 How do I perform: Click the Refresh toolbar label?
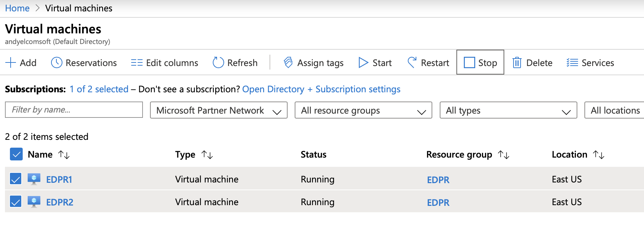click(x=242, y=63)
